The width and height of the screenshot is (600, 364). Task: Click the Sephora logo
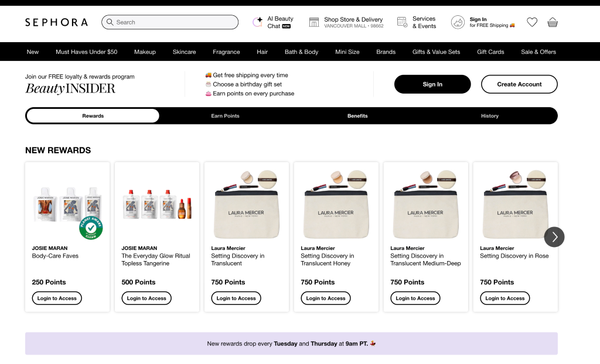[57, 22]
